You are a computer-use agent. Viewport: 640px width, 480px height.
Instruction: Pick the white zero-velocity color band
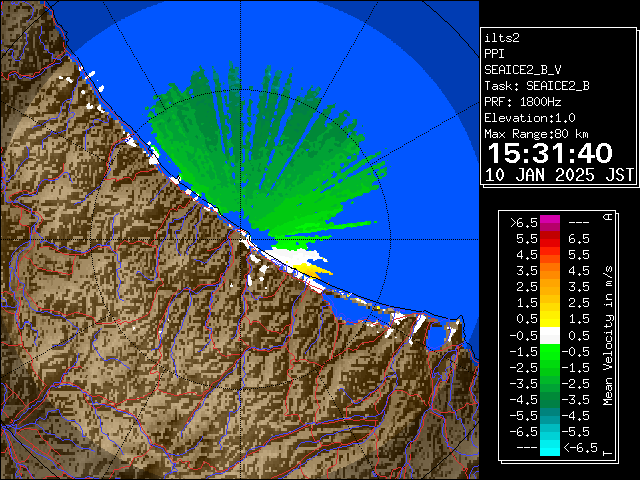550,336
